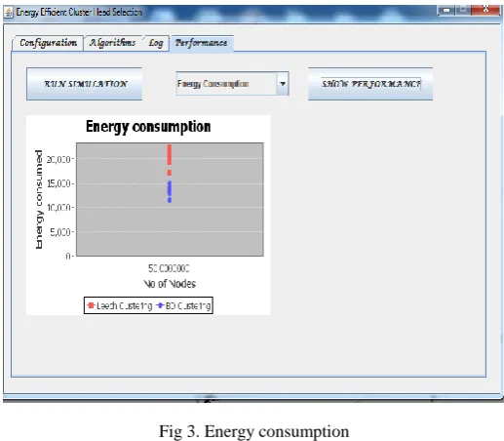Click the BD Clustering blue legend marker
This screenshot has height=441, width=504.
pyautogui.click(x=160, y=305)
